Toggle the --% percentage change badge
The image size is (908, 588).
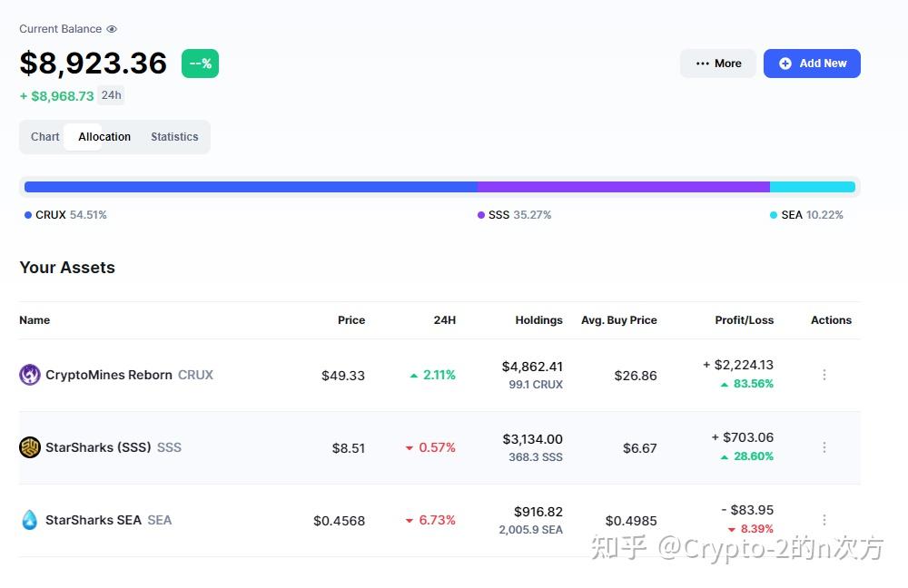pyautogui.click(x=200, y=64)
